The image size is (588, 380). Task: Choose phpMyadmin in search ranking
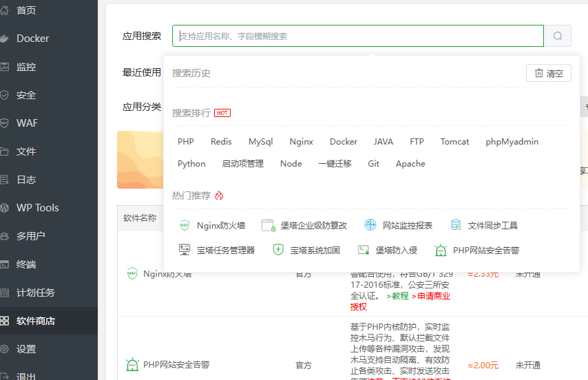point(512,142)
